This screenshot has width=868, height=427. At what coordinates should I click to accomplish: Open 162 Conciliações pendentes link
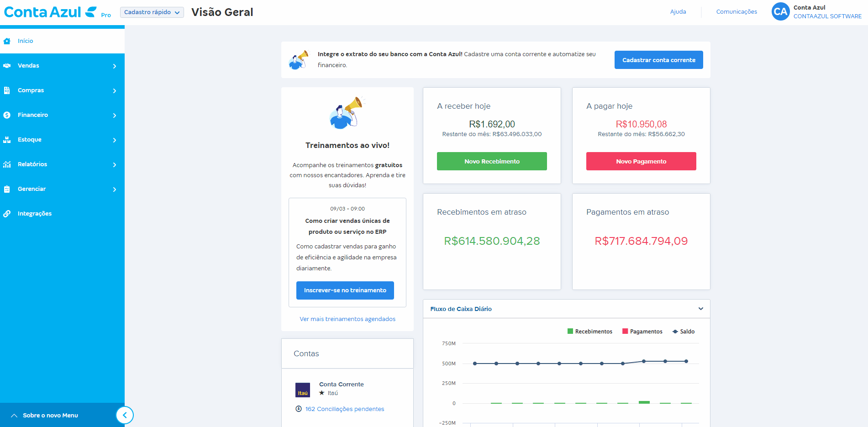345,409
